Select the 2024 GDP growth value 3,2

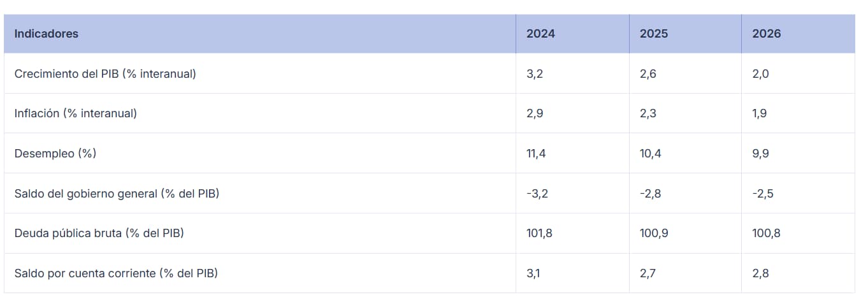[535, 74]
